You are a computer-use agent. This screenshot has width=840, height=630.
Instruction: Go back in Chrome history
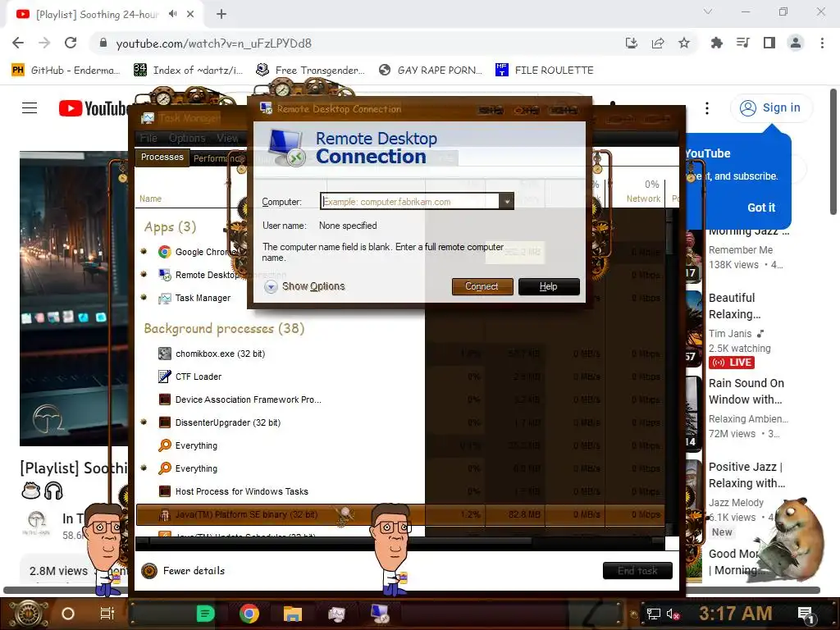pyautogui.click(x=18, y=43)
